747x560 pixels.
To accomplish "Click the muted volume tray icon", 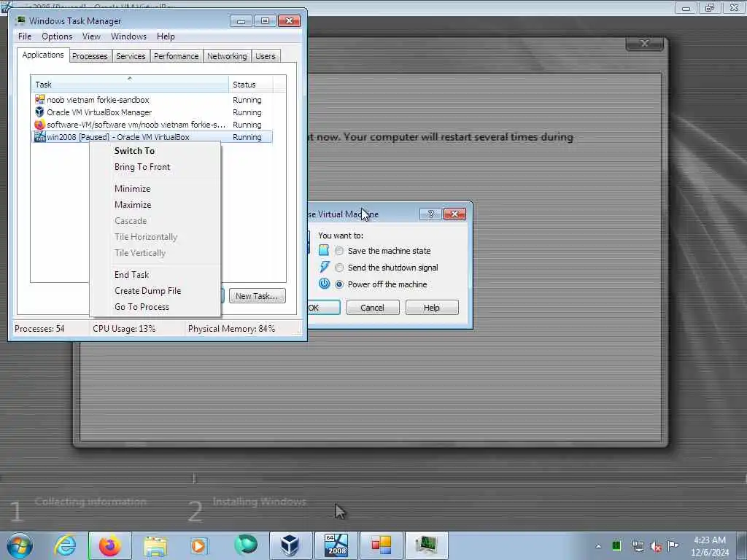I will pos(656,546).
